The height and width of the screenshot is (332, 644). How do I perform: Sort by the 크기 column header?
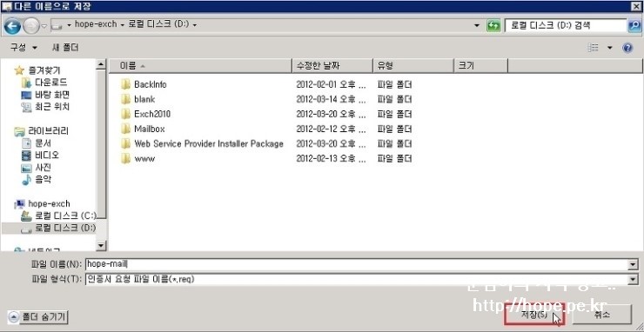tap(481, 66)
